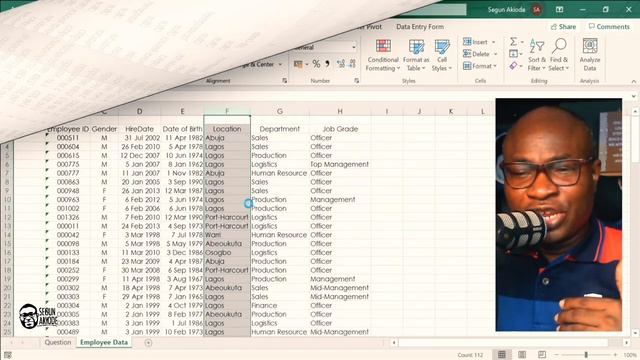Open the Data Entry Form tab
The image size is (640, 360).
420,27
